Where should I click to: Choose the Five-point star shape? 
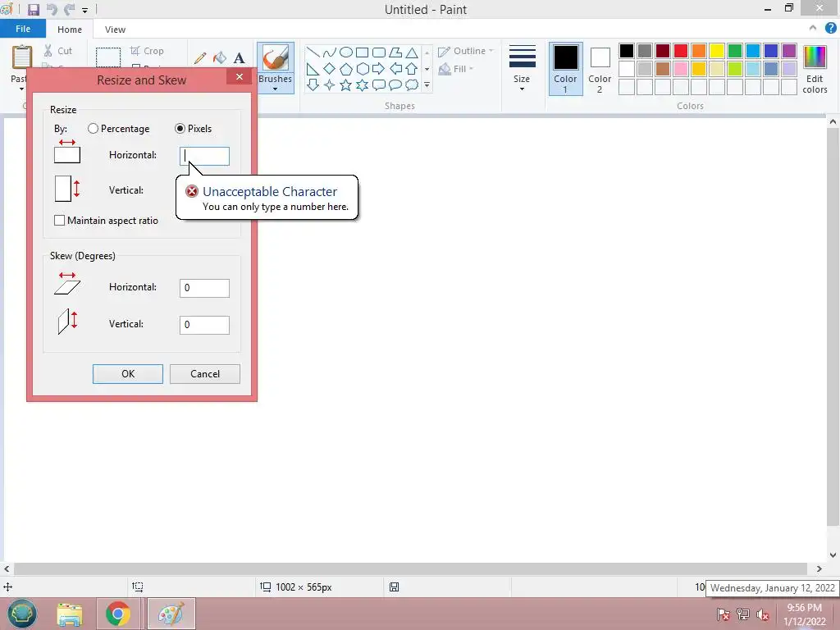point(346,85)
